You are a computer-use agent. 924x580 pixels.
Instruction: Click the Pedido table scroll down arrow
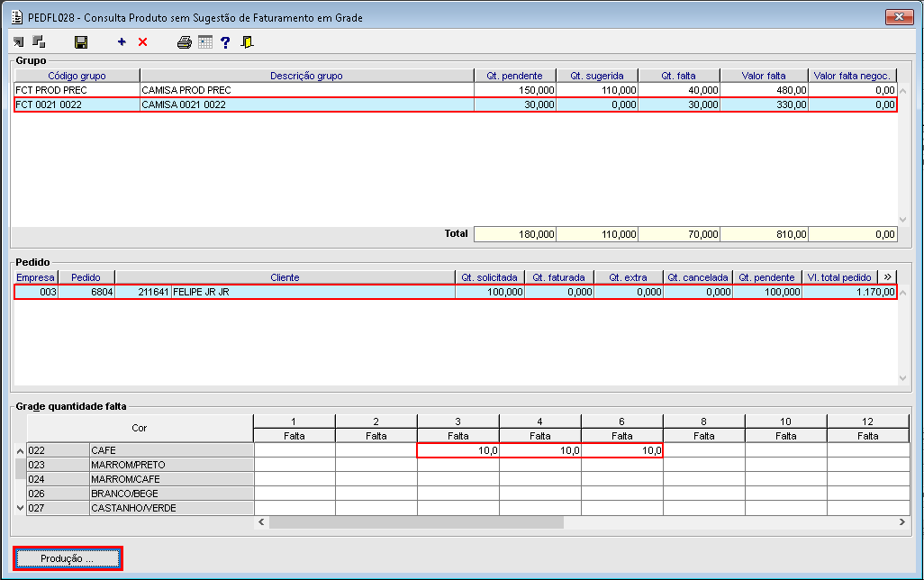pyautogui.click(x=902, y=378)
